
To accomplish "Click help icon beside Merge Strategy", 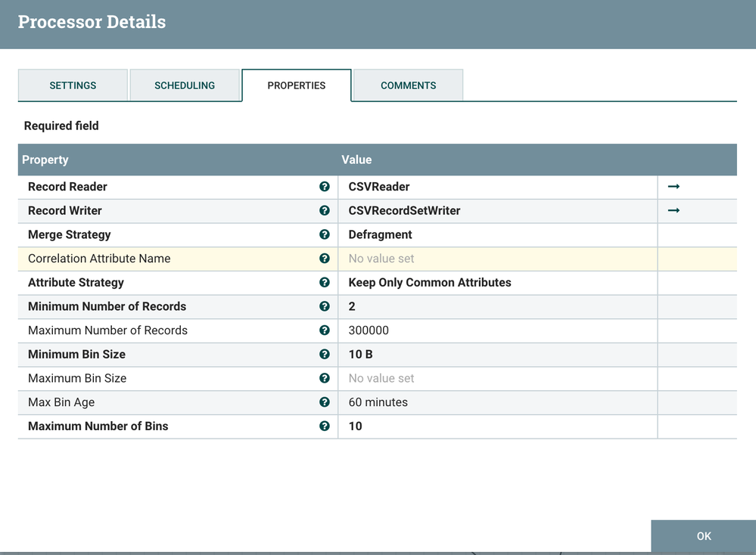I will [325, 234].
